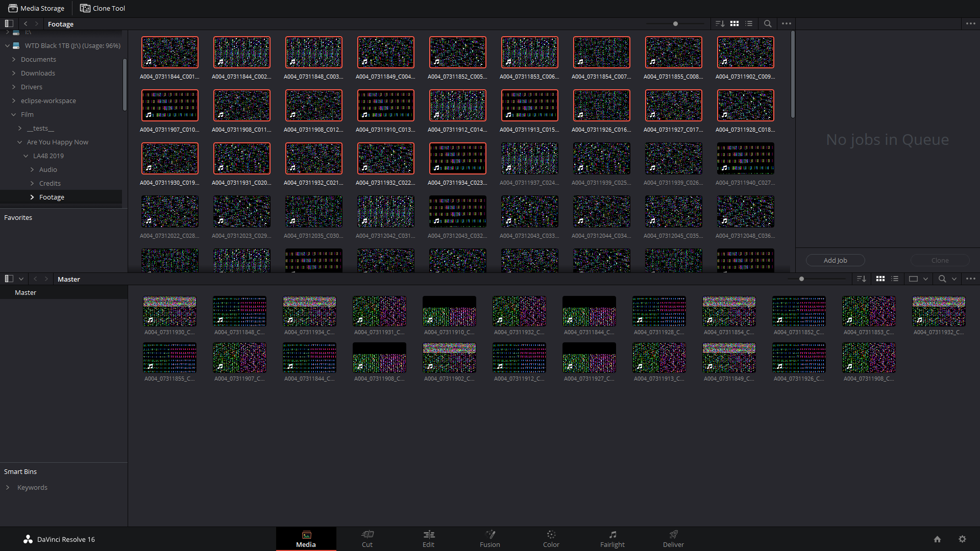This screenshot has height=551, width=980.
Task: Switch to the Edit page
Action: (428, 539)
